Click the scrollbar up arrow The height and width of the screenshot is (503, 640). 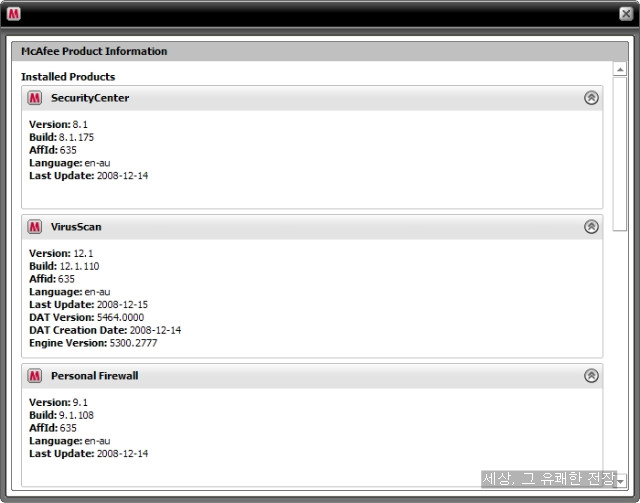(620, 69)
